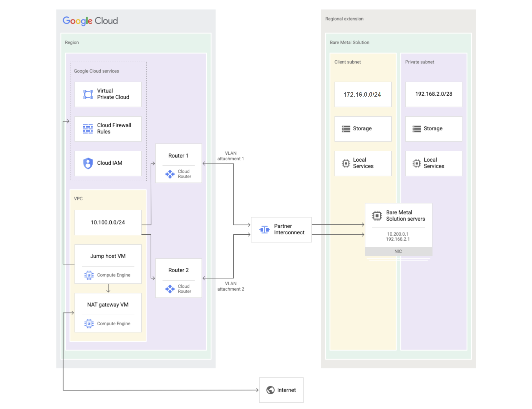This screenshot has width=532, height=409.
Task: Select the 10.100.0.0/24 VPC range box
Action: click(108, 223)
